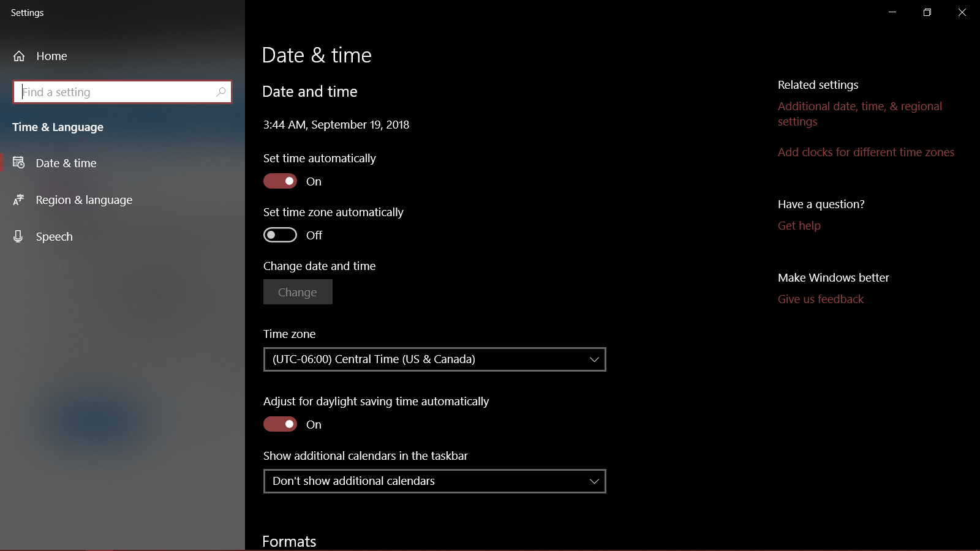Viewport: 980px width, 551px height.
Task: Click the Related settings heading
Action: 818,85
